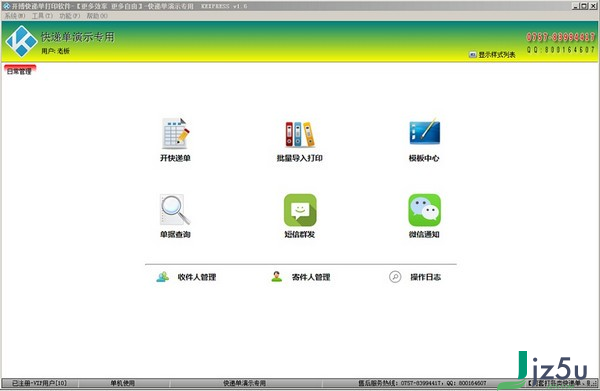Click the 已注册-VIP用户[10] status bar entry
Viewport: 600px width, 391px height.
39,383
